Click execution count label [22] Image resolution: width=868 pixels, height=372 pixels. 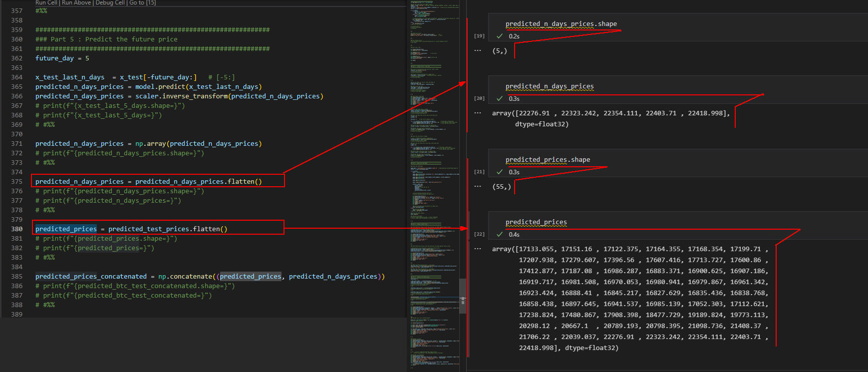pos(479,234)
